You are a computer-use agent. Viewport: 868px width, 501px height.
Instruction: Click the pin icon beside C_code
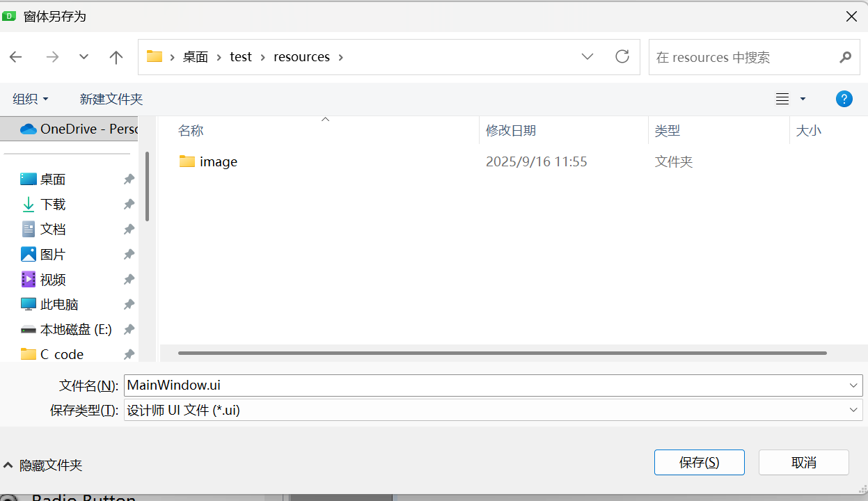(129, 355)
